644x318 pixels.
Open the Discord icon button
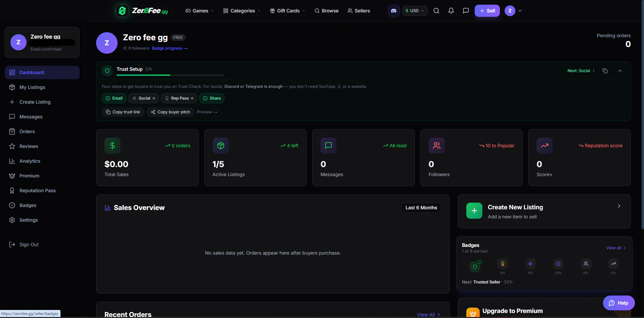[393, 11]
